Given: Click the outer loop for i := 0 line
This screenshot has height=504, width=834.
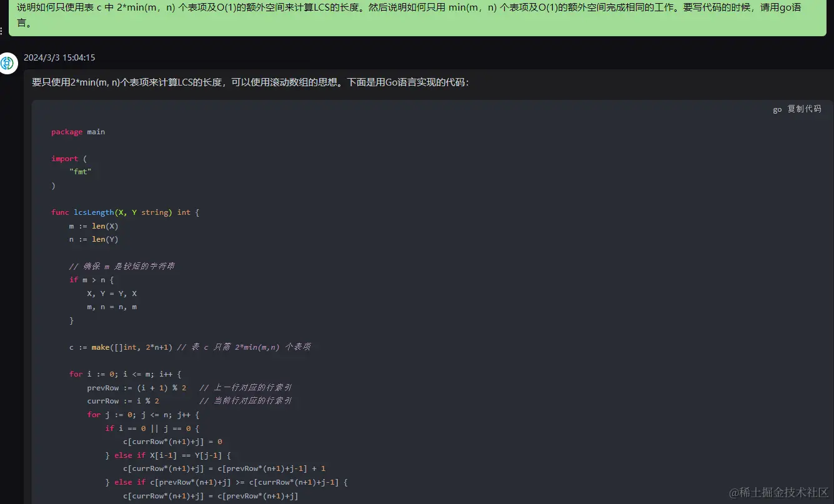Looking at the screenshot, I should click(125, 374).
